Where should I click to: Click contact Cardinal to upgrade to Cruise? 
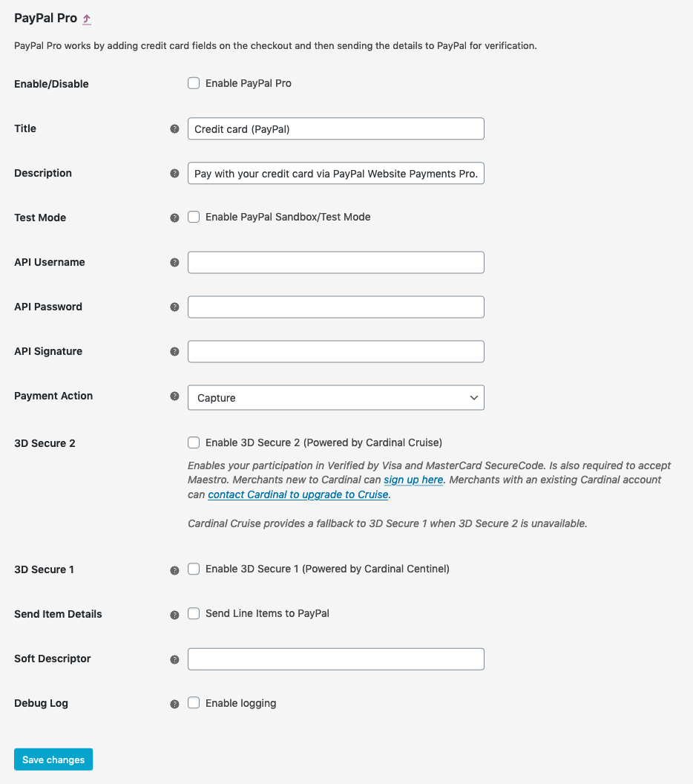(x=298, y=494)
